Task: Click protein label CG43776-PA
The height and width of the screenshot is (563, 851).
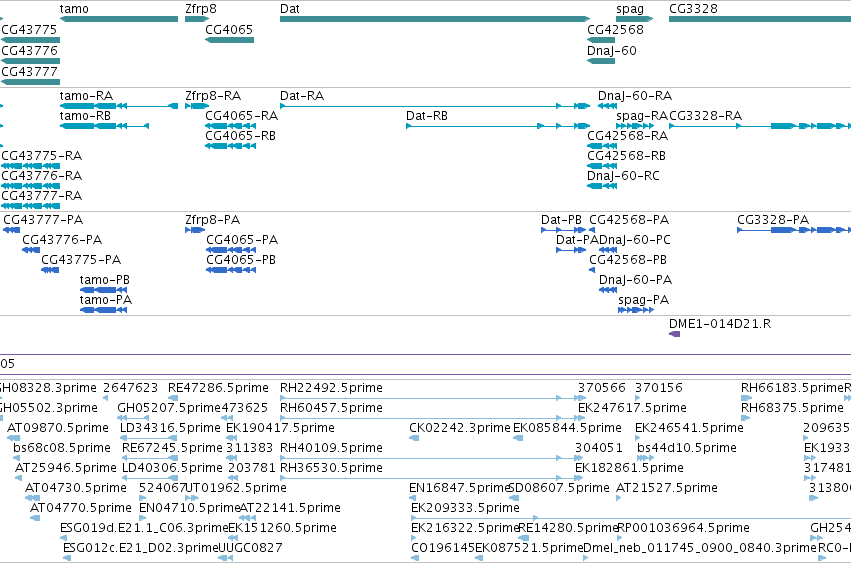Action: [x=62, y=240]
